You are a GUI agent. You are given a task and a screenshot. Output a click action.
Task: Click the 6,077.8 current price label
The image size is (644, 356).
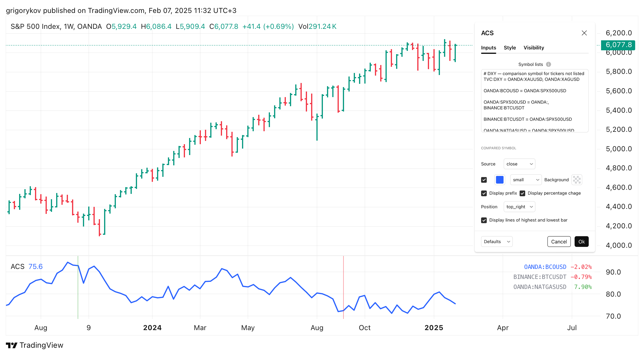(618, 45)
